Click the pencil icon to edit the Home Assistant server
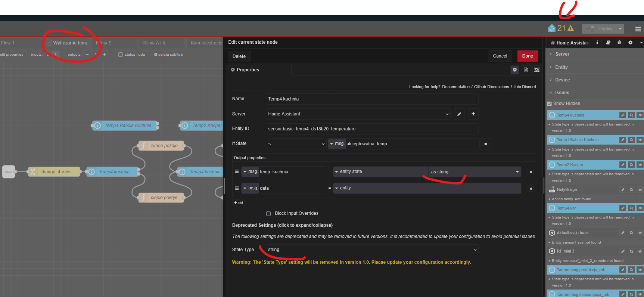The width and height of the screenshot is (644, 297). pyautogui.click(x=459, y=114)
